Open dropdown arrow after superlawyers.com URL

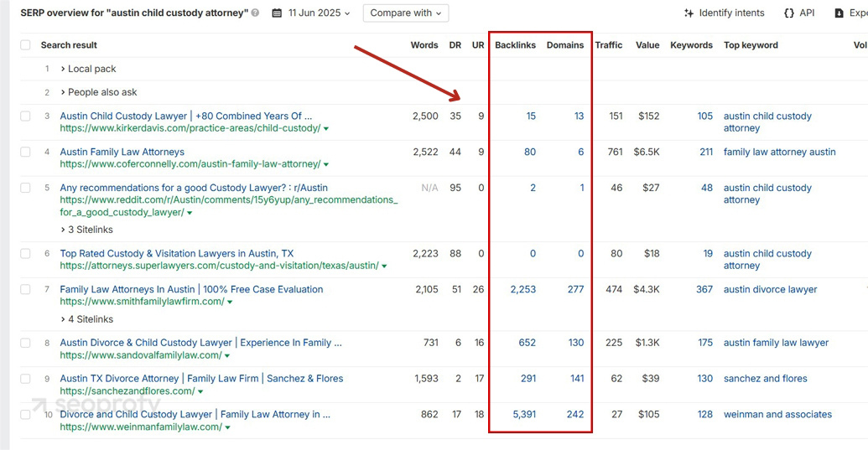pos(384,266)
